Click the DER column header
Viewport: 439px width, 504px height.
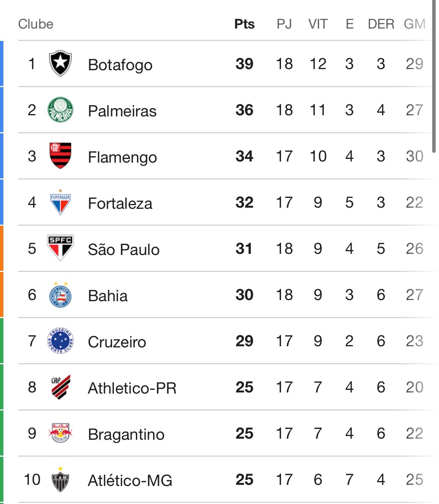381,24
